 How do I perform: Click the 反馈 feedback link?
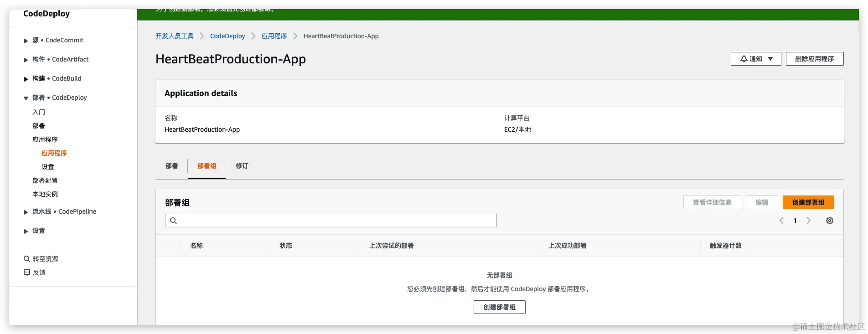pyautogui.click(x=35, y=272)
